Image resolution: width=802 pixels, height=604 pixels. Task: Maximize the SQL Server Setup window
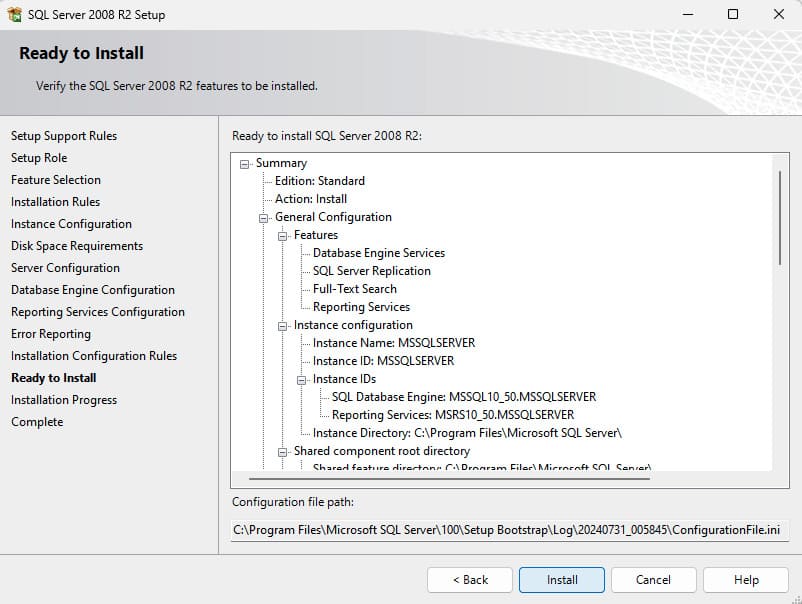(733, 14)
